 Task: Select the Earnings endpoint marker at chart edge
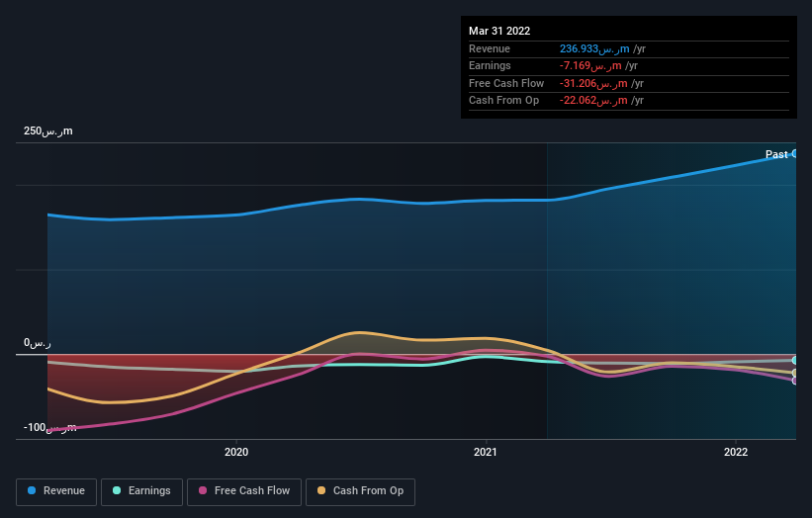click(x=795, y=360)
